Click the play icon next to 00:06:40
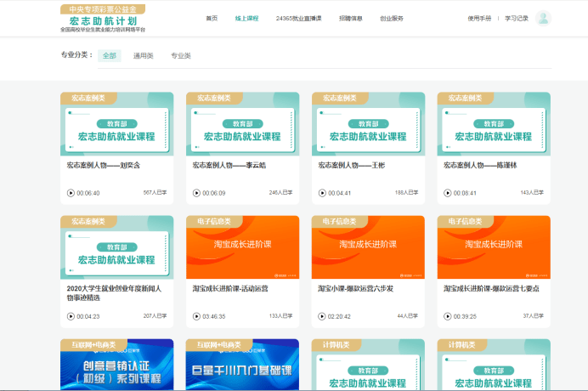588x391 pixels. [71, 193]
